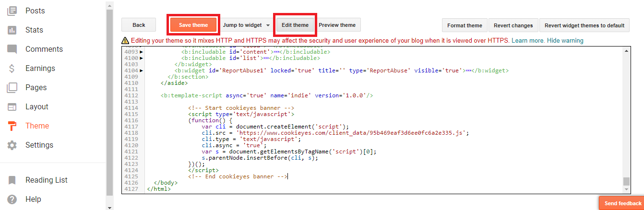644x210 pixels.
Task: Open Comments section
Action: pos(44,49)
